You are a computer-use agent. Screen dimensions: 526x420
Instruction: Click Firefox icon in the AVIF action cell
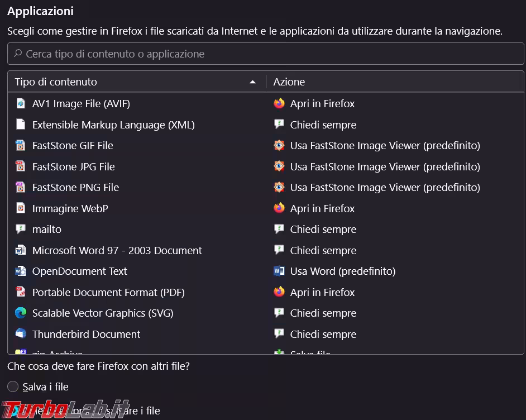point(279,103)
